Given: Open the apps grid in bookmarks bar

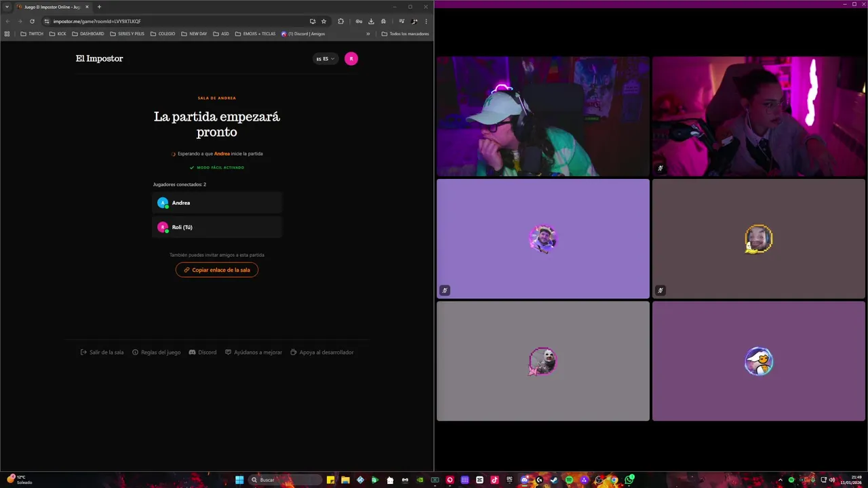Looking at the screenshot, I should tap(7, 34).
